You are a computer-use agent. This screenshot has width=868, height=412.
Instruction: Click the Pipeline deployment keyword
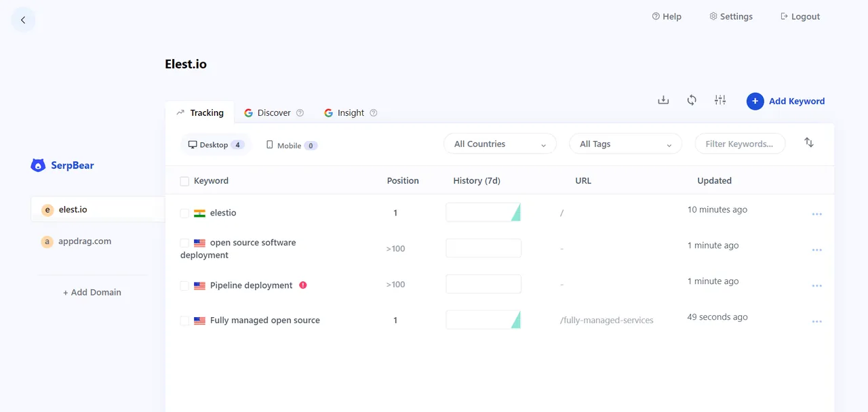pos(252,285)
